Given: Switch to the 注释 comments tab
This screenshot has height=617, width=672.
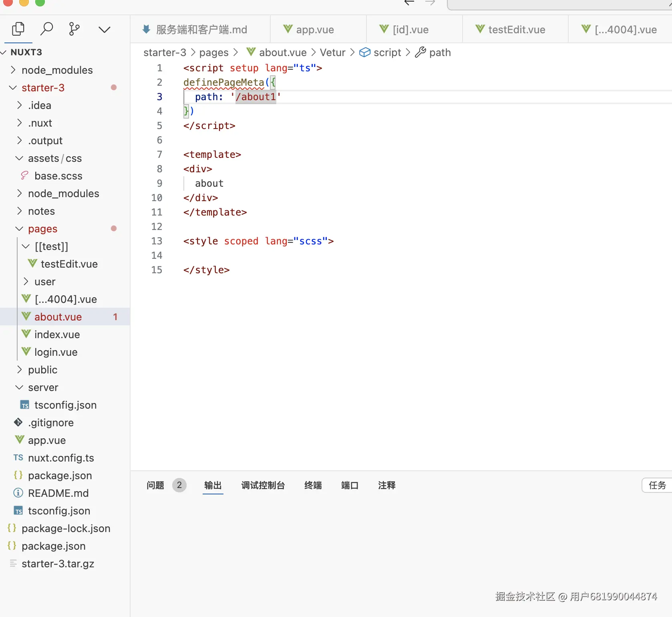Looking at the screenshot, I should (387, 485).
